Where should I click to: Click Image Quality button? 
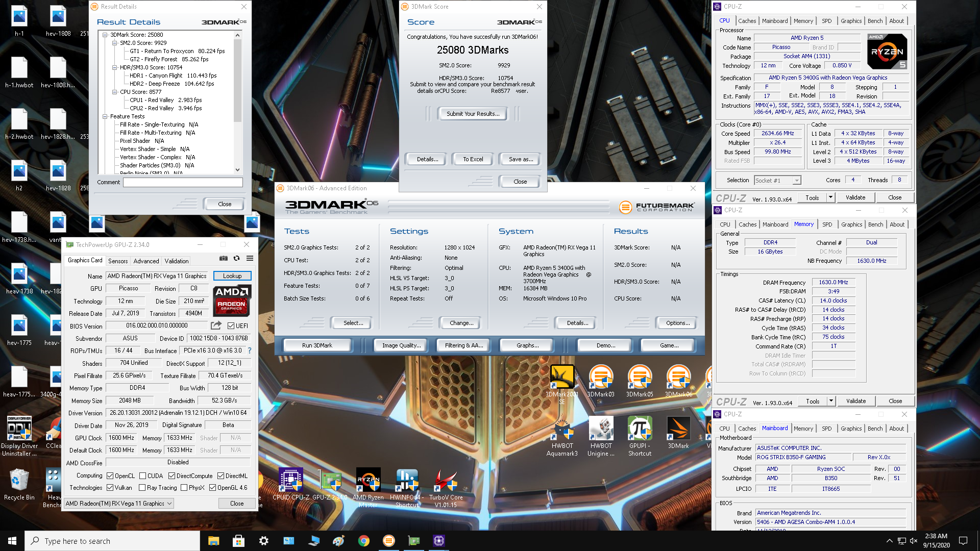tap(402, 345)
